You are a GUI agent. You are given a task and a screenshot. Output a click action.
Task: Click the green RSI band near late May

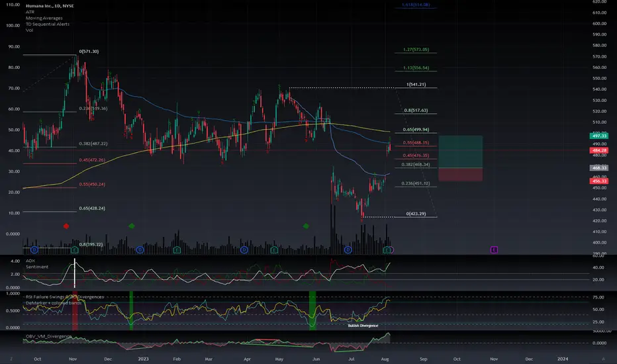[x=312, y=310]
